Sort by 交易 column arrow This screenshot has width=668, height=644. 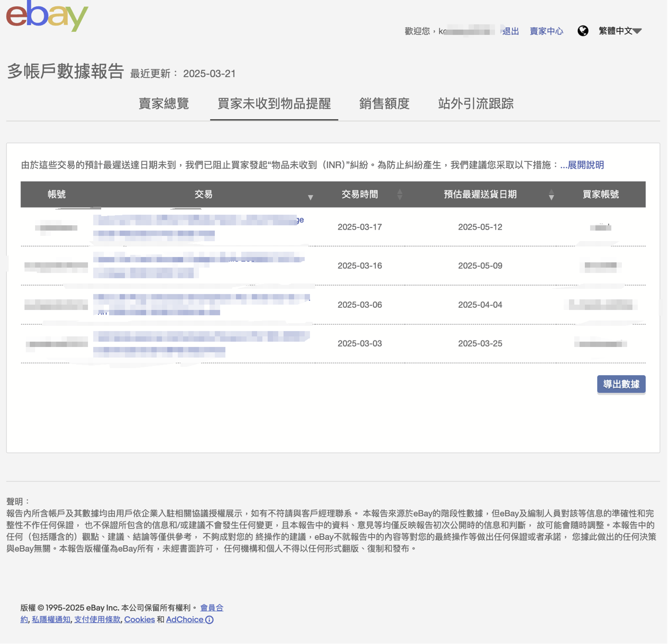pyautogui.click(x=310, y=197)
